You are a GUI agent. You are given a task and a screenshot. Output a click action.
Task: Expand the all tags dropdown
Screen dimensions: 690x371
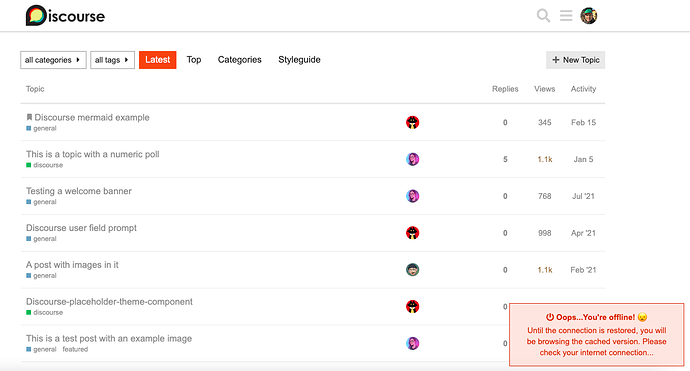coord(112,60)
